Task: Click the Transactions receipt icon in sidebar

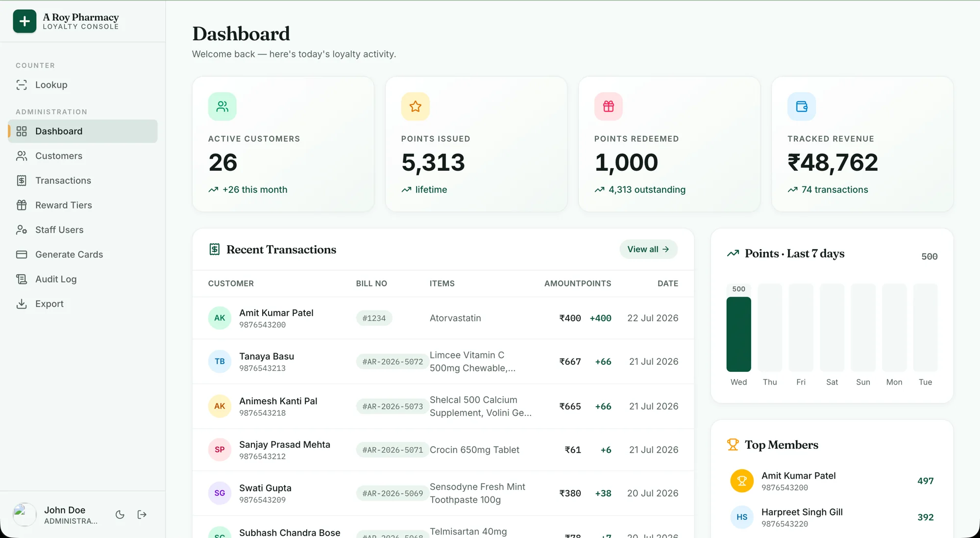Action: pos(22,180)
